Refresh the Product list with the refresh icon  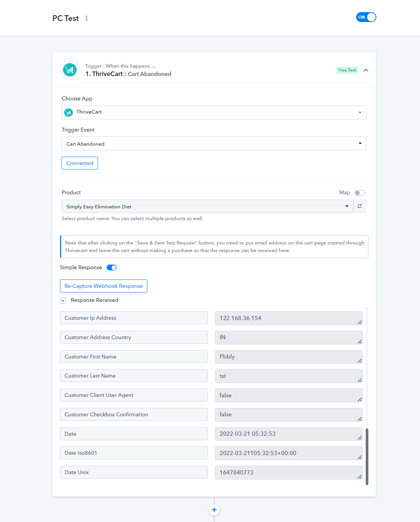point(360,206)
